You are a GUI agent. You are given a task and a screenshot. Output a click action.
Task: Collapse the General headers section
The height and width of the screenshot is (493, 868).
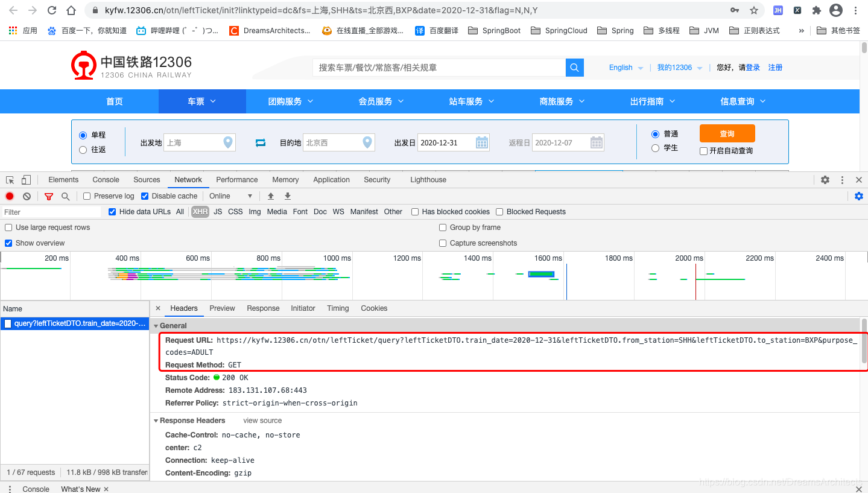[156, 326]
